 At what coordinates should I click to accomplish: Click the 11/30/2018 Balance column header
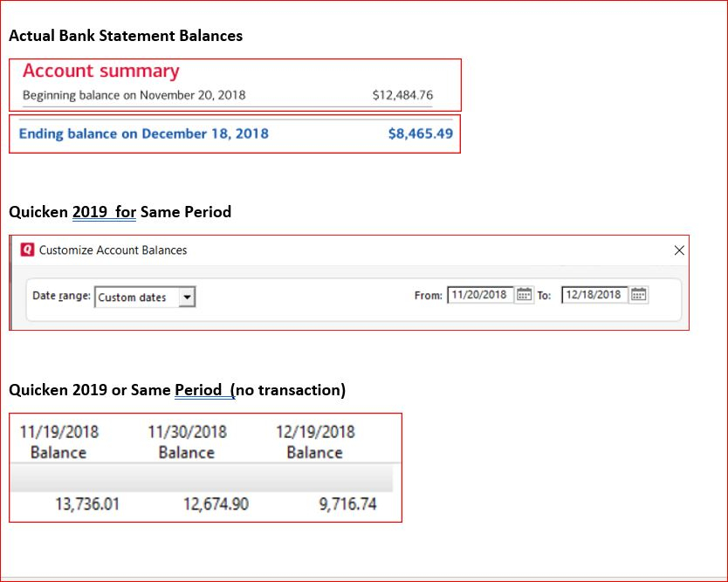pyautogui.click(x=187, y=442)
